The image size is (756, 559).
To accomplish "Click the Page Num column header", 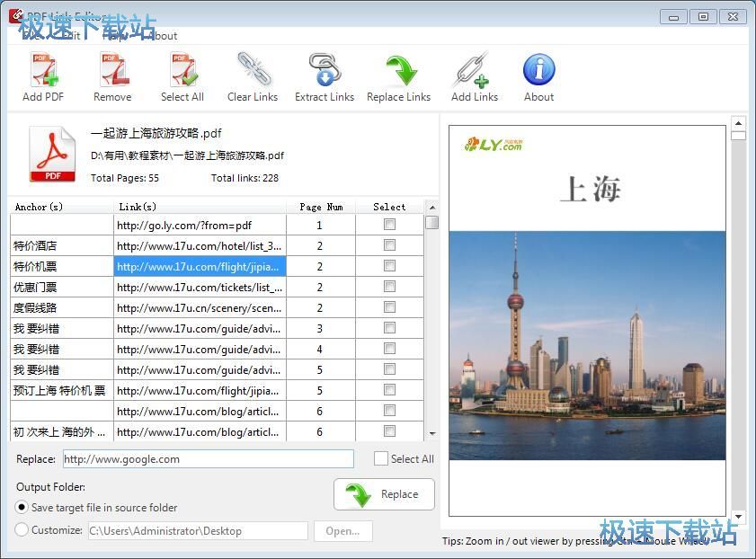I will [321, 207].
